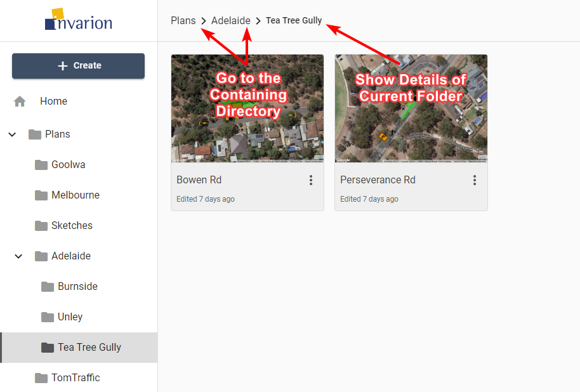Go to Plans in the breadcrumb
The height and width of the screenshot is (392, 580).
[183, 20]
